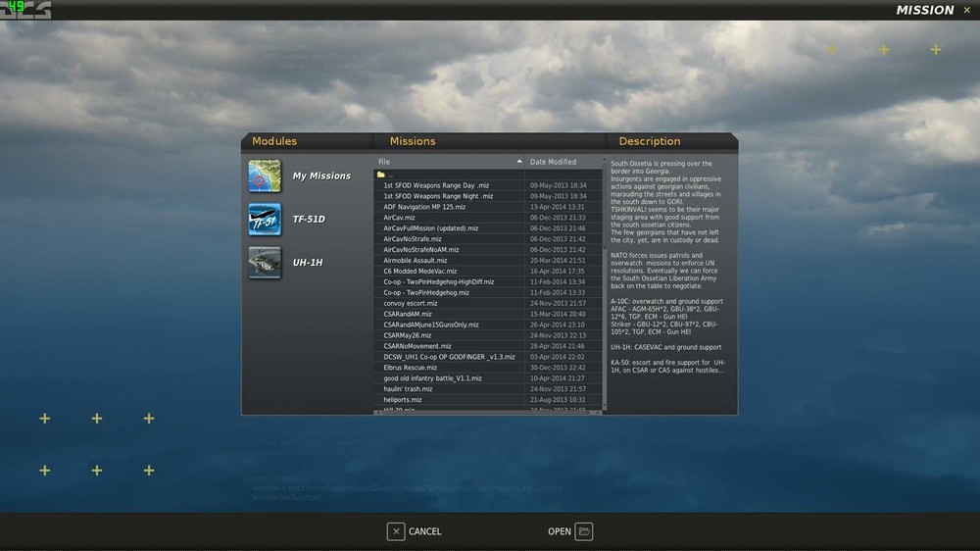This screenshot has height=551, width=980.
Task: Select ADF Navigation MP 125.miz
Action: [x=424, y=207]
